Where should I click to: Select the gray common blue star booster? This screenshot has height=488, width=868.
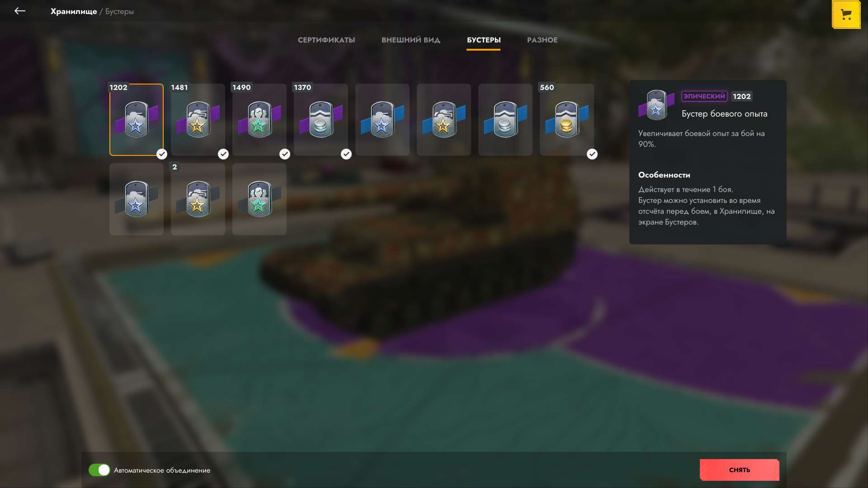click(x=136, y=199)
